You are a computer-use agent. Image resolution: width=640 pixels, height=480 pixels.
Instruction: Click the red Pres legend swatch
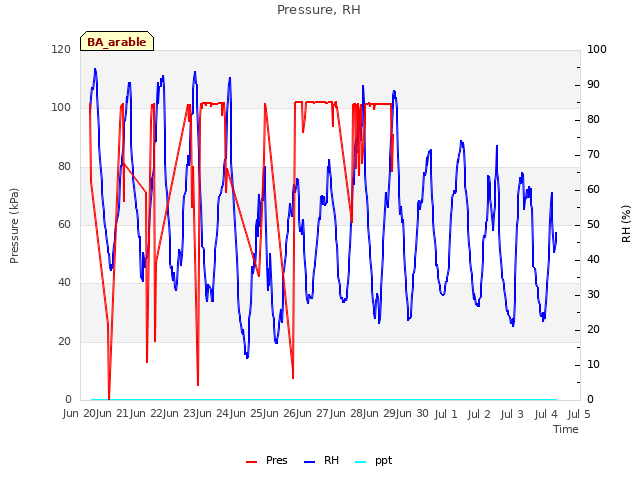pos(251,462)
